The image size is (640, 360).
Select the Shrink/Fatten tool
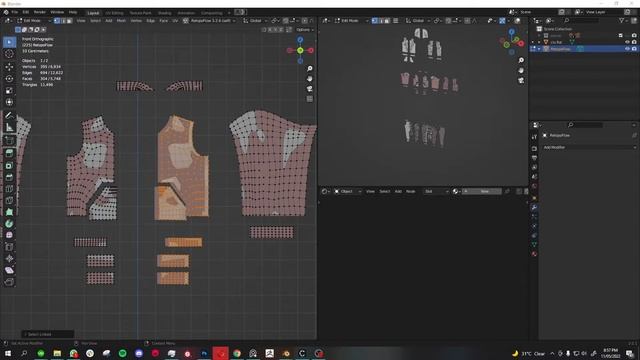click(x=9, y=258)
